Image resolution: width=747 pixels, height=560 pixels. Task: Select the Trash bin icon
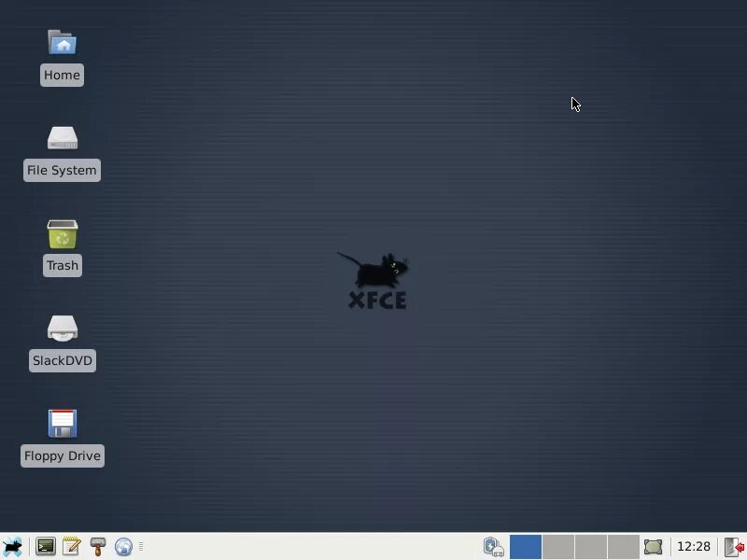(x=63, y=234)
